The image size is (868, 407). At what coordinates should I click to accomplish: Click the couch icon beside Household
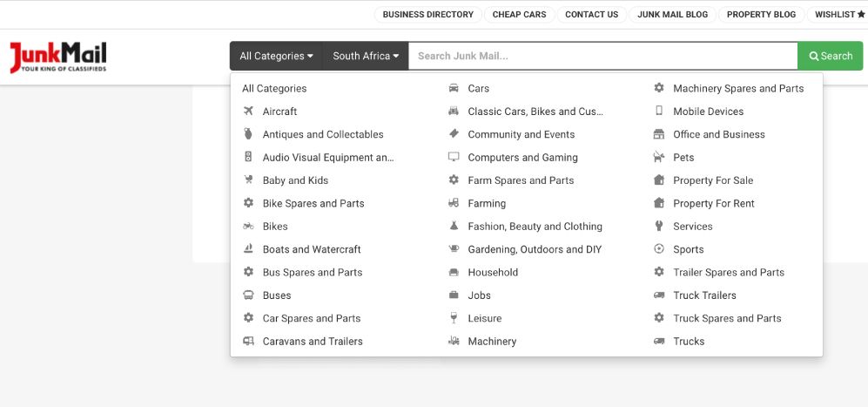pos(454,272)
